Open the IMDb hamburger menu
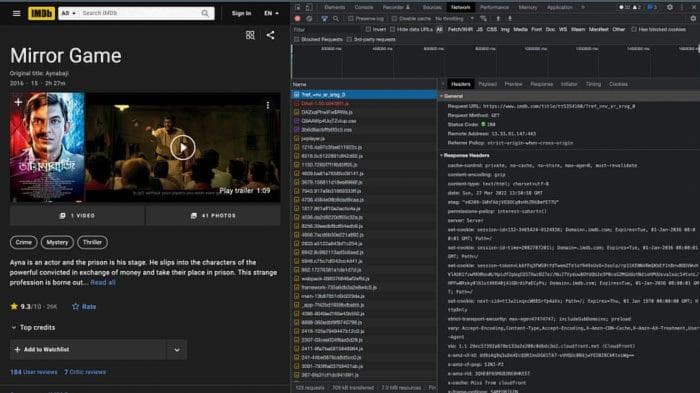Viewport: 700px width, 393px height. [17, 13]
